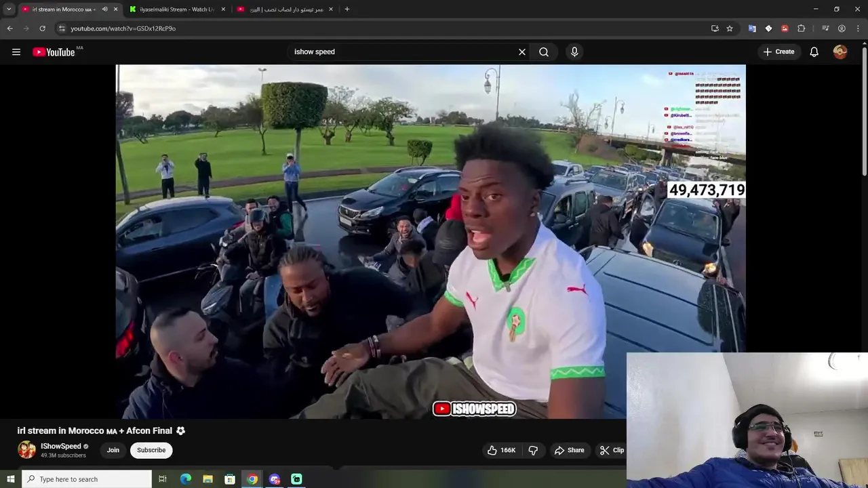Go to YouTube home via the logo
The height and width of the screenshot is (488, 868).
pyautogui.click(x=54, y=52)
